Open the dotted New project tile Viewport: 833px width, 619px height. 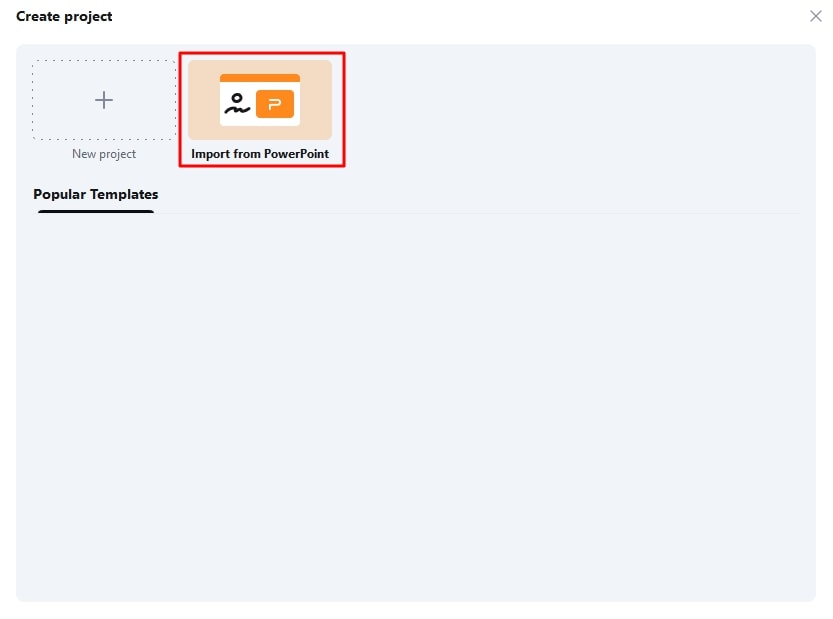(104, 100)
